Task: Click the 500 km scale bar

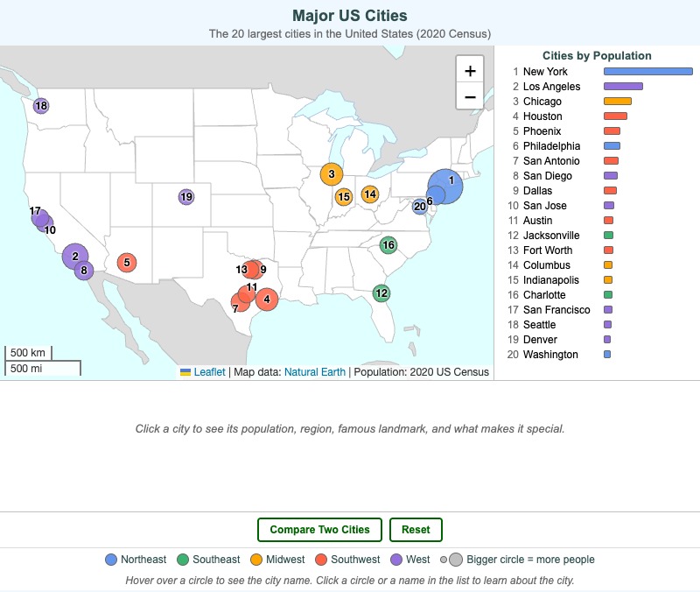Action: (28, 353)
